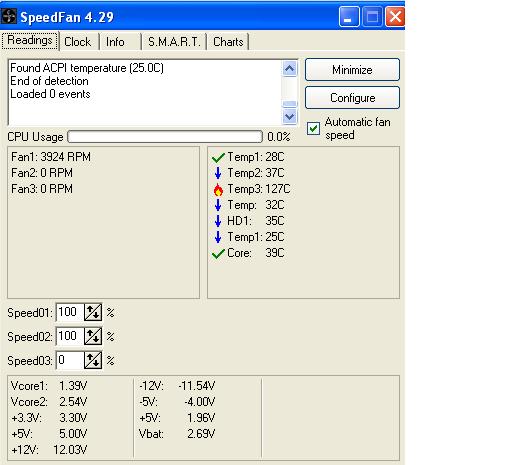Image resolution: width=512 pixels, height=465 pixels.
Task: Click the 'Loaded 0 events' log line
Action: [x=50, y=94]
